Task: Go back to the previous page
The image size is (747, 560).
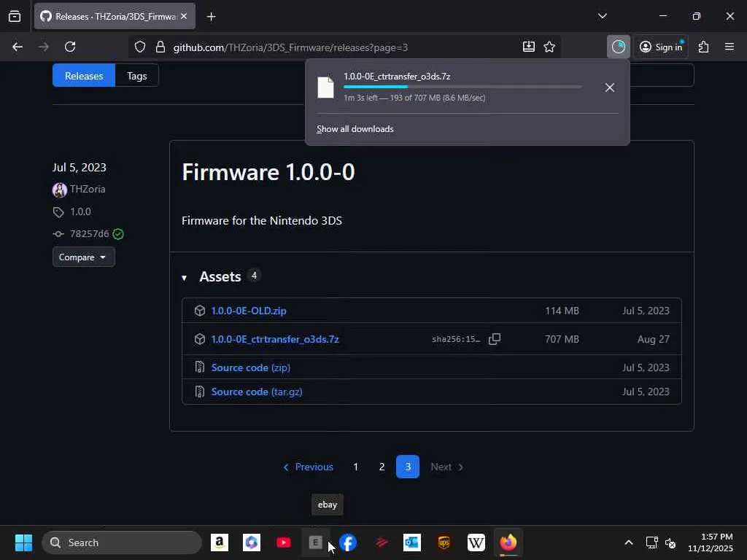Action: 18,47
